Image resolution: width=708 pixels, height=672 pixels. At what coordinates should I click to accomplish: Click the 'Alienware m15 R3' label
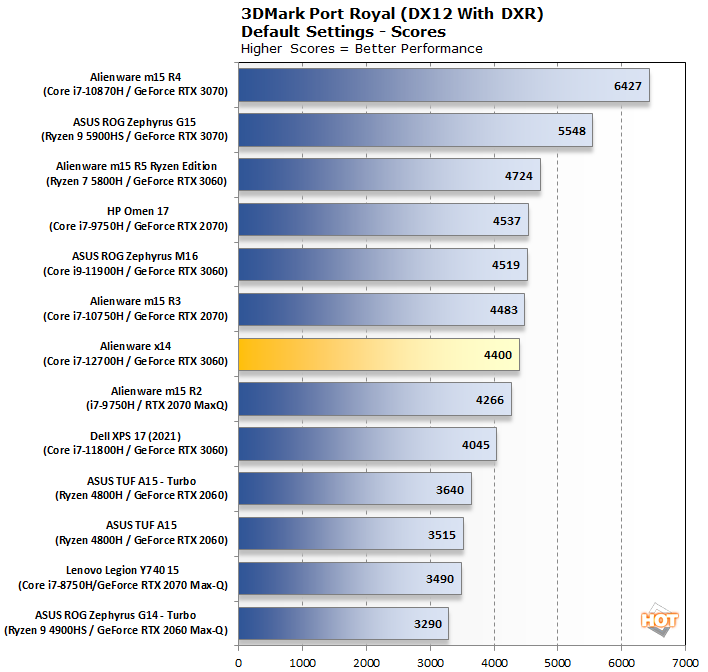135,301
